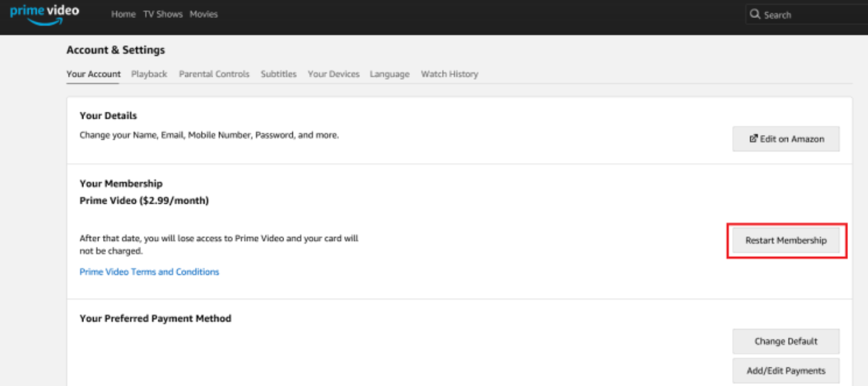868x386 pixels.
Task: Click Prime Video ($2.99/month) text
Action: click(144, 200)
